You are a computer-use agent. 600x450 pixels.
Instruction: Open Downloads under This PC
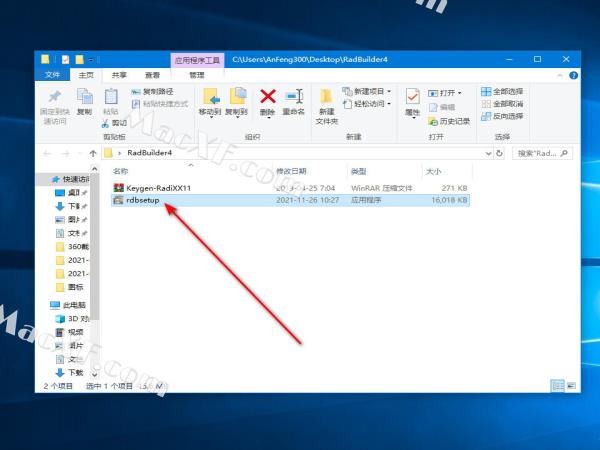[x=69, y=372]
